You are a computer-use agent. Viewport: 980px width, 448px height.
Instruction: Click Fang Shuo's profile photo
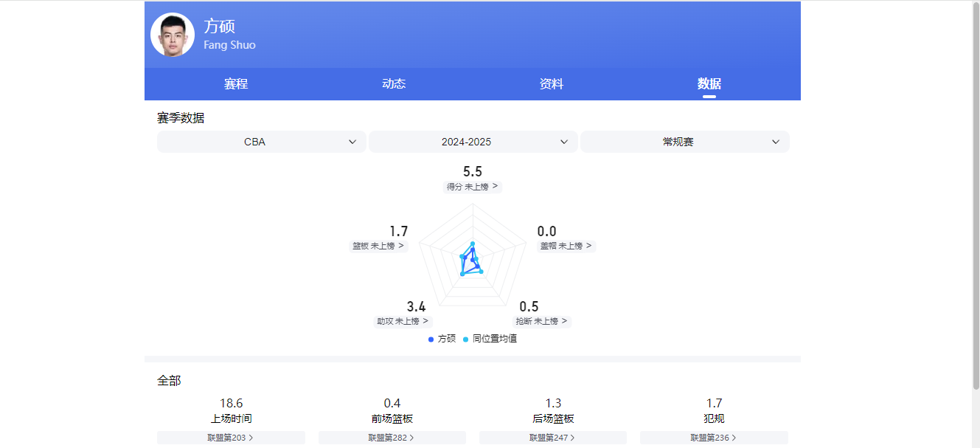click(173, 34)
